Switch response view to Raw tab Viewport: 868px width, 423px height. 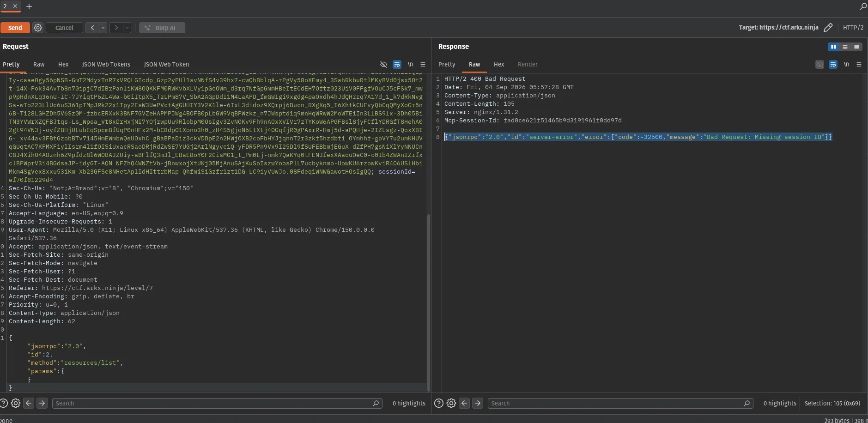coord(474,64)
